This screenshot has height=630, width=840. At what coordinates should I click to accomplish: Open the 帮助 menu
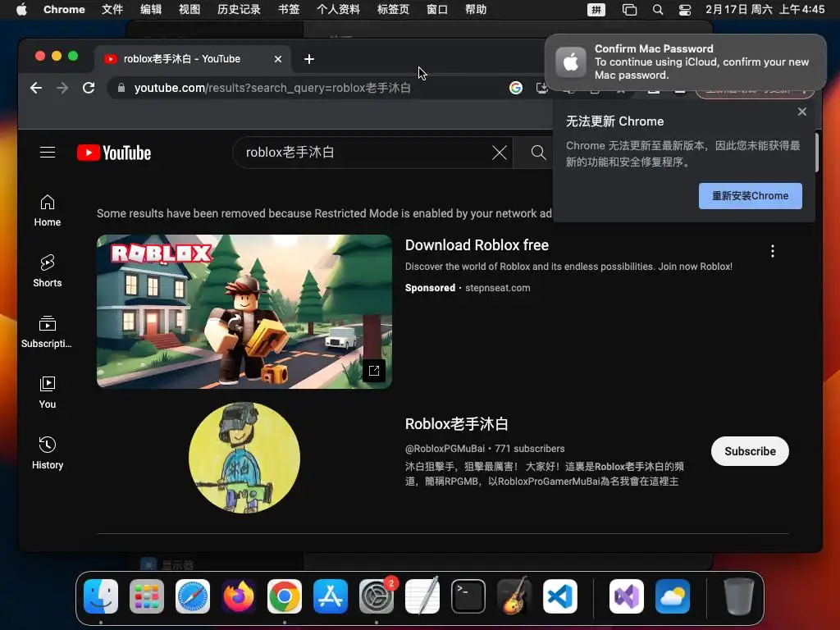[x=476, y=9]
